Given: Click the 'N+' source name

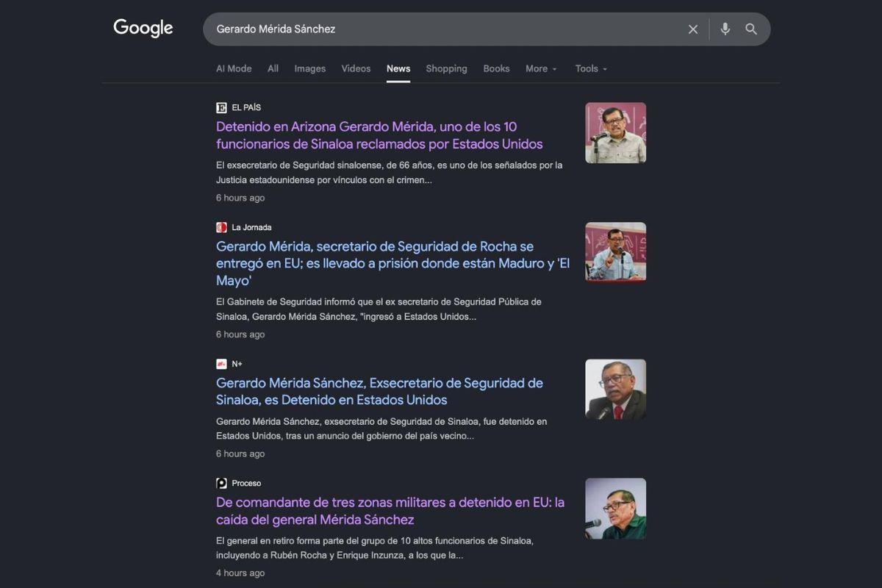Looking at the screenshot, I should (x=237, y=364).
